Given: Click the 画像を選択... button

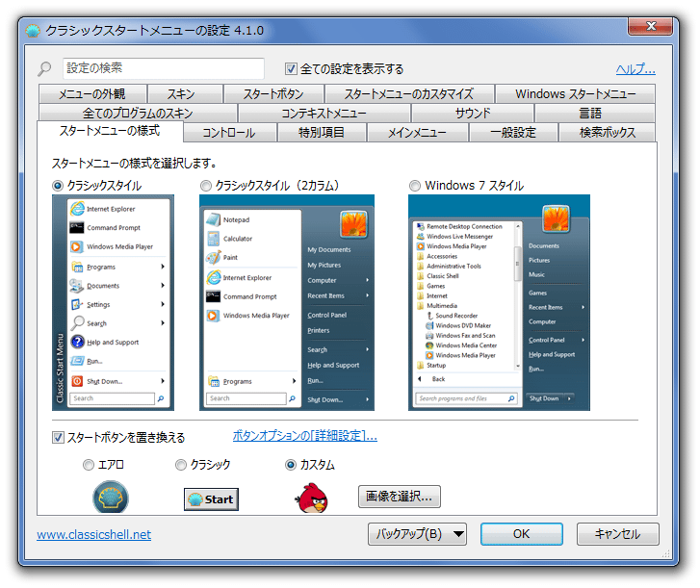Looking at the screenshot, I should tap(400, 497).
